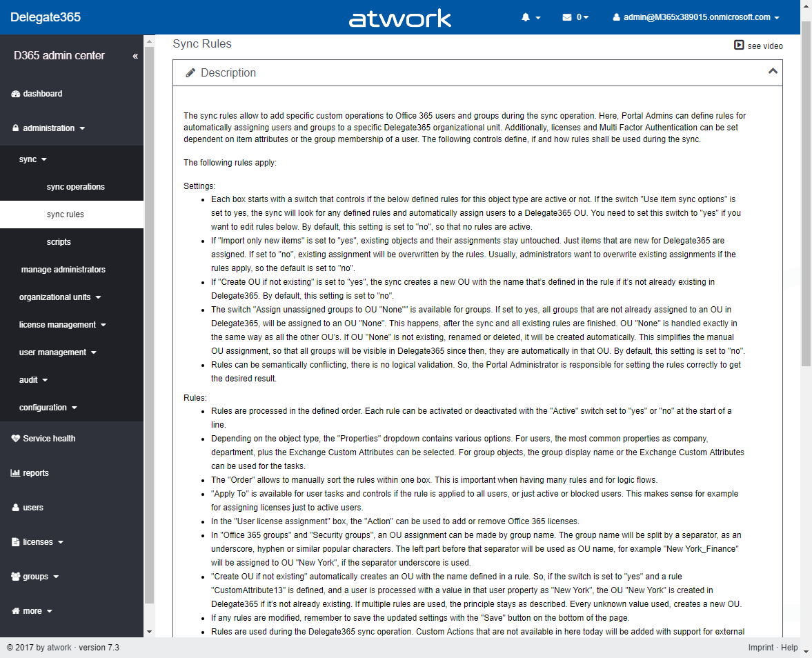Click the see video link
812x658 pixels.
(765, 46)
